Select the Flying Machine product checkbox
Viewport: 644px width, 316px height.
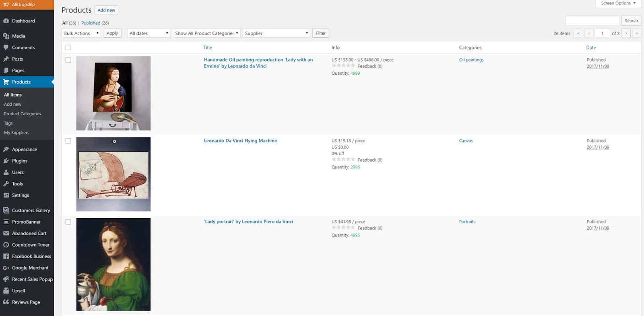click(x=68, y=141)
